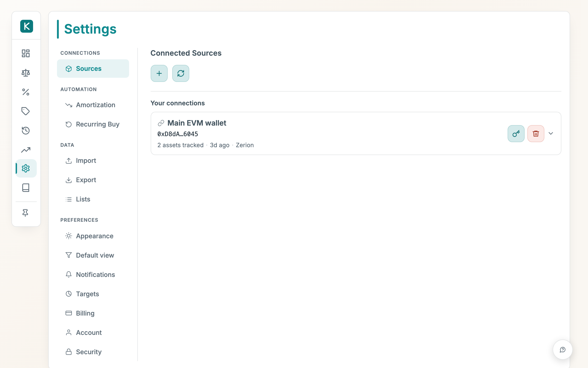Image resolution: width=588 pixels, height=368 pixels.
Task: Click the '2 assets tracked' text
Action: click(180, 145)
